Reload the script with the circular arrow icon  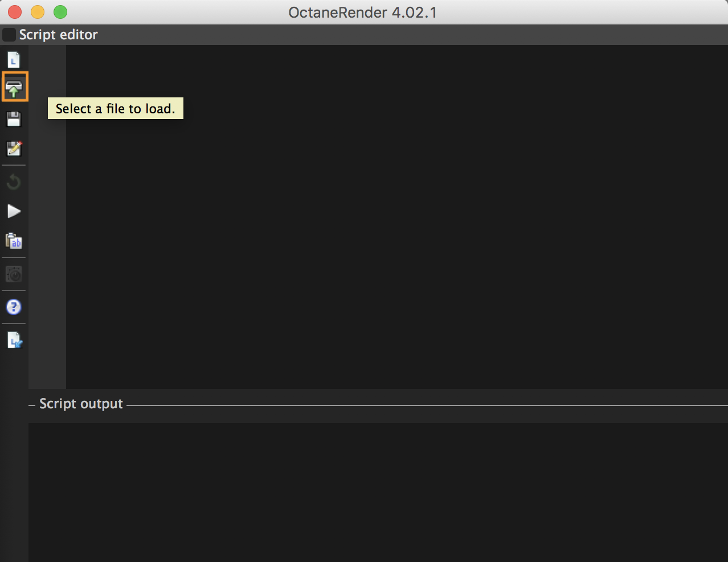coord(14,182)
